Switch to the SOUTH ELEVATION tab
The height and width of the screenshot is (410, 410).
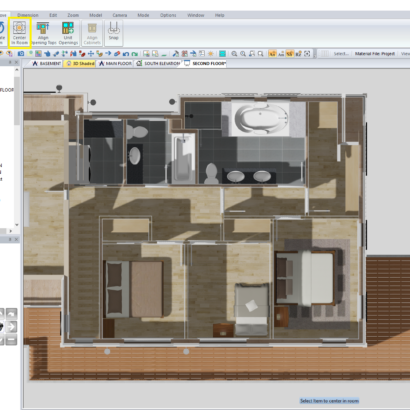point(158,63)
